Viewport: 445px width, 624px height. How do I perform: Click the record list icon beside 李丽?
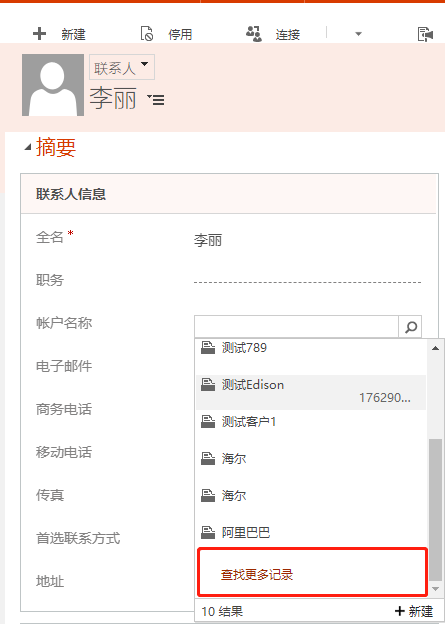(156, 99)
